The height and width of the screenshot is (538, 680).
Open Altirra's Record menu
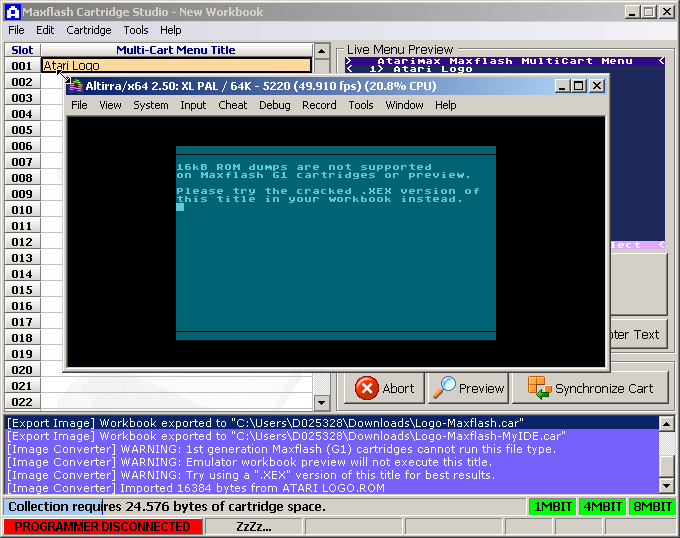tap(319, 105)
